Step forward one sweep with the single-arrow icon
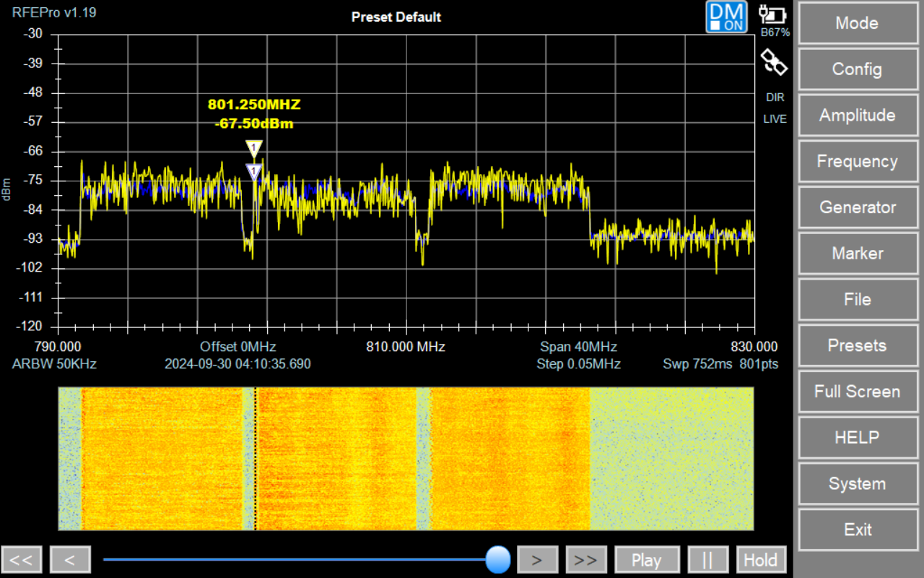The width and height of the screenshot is (924, 578). coord(537,558)
